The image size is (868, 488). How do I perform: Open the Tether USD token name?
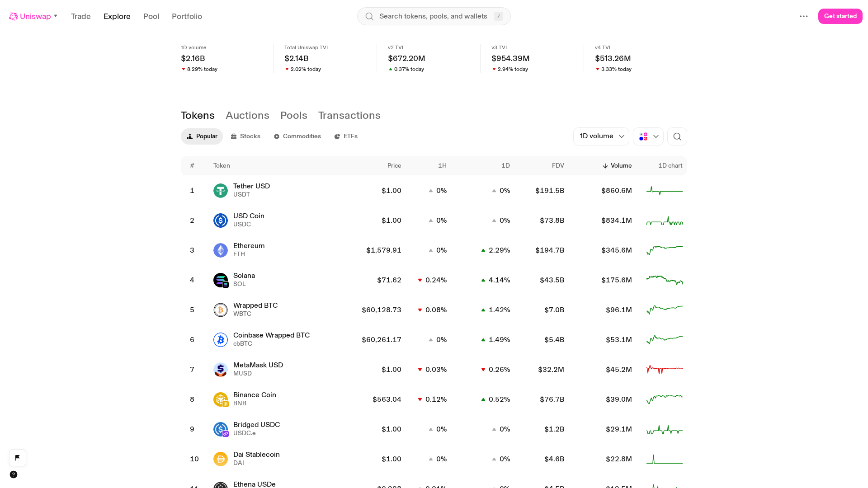pos(251,186)
